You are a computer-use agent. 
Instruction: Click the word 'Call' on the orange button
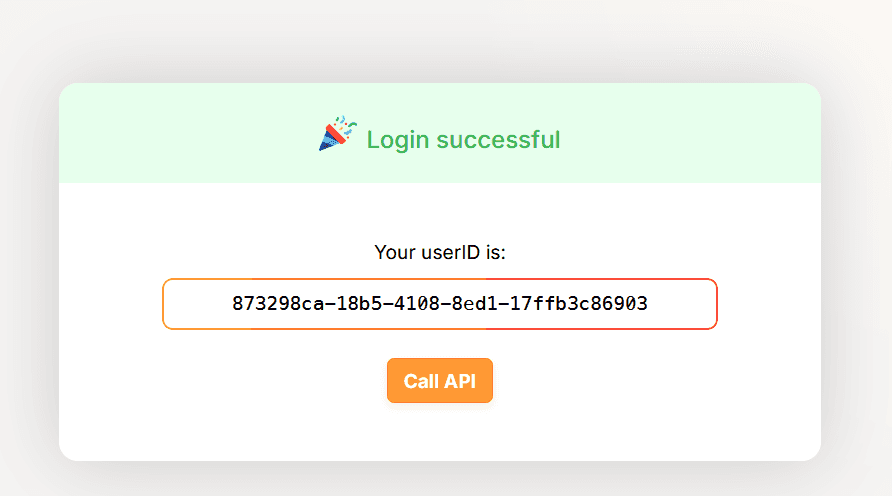coord(421,381)
